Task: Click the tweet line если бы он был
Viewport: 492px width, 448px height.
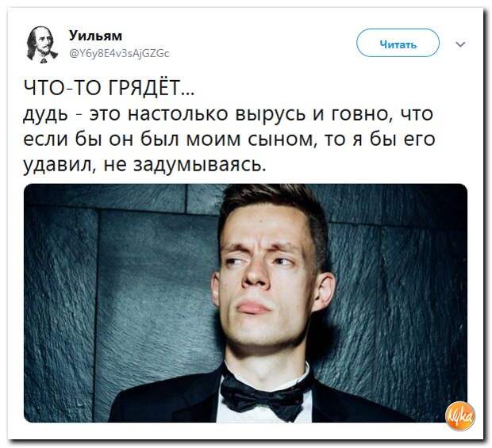Action: click(229, 140)
